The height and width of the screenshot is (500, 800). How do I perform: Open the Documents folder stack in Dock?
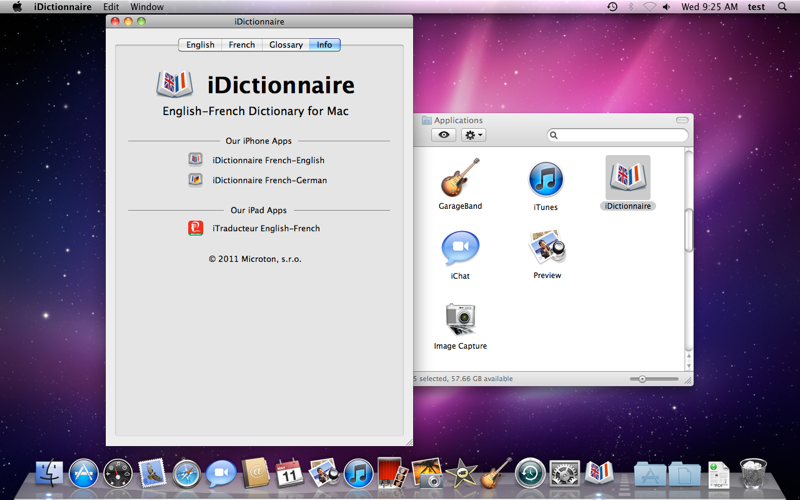[x=684, y=474]
